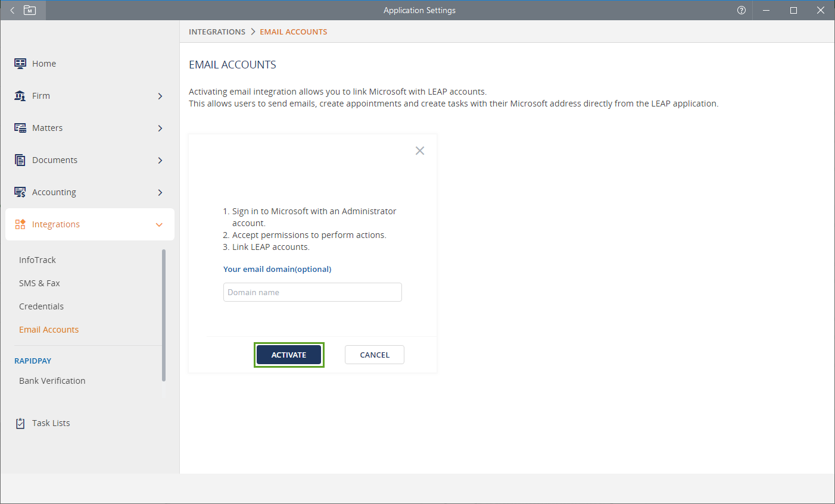
Task: Open the help question mark icon
Action: [741, 10]
